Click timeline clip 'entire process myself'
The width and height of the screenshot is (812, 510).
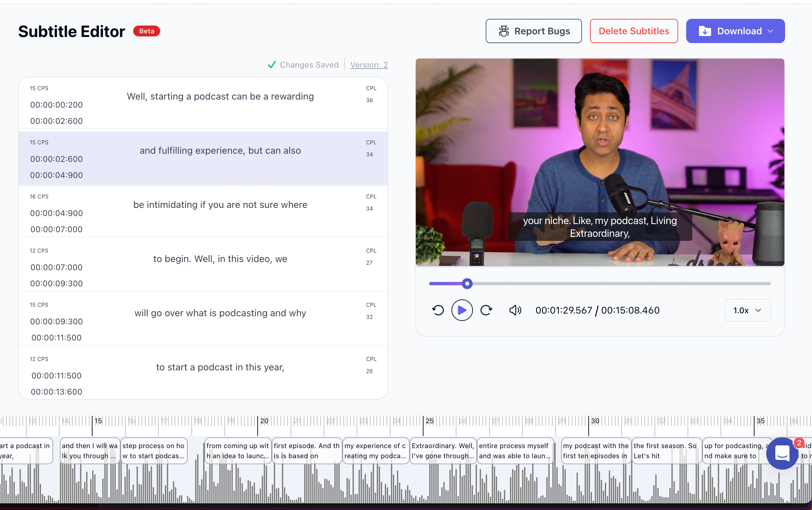(515, 451)
